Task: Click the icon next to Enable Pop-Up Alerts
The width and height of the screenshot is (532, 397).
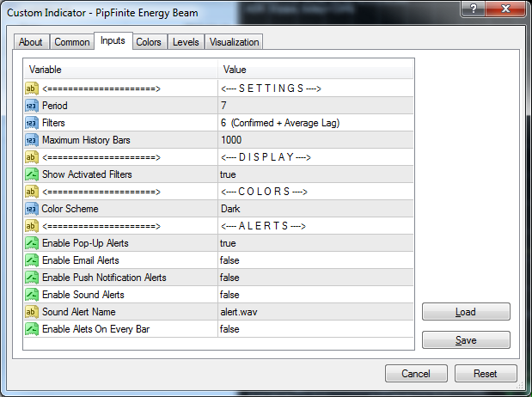Action: tap(32, 243)
